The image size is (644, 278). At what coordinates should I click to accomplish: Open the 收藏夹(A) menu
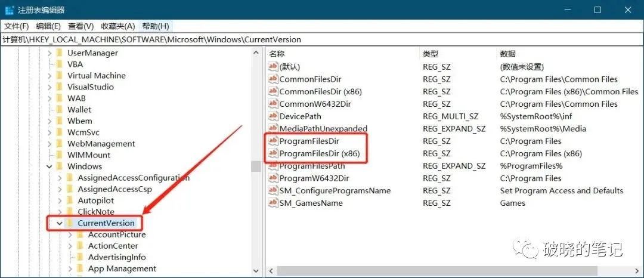(x=118, y=26)
